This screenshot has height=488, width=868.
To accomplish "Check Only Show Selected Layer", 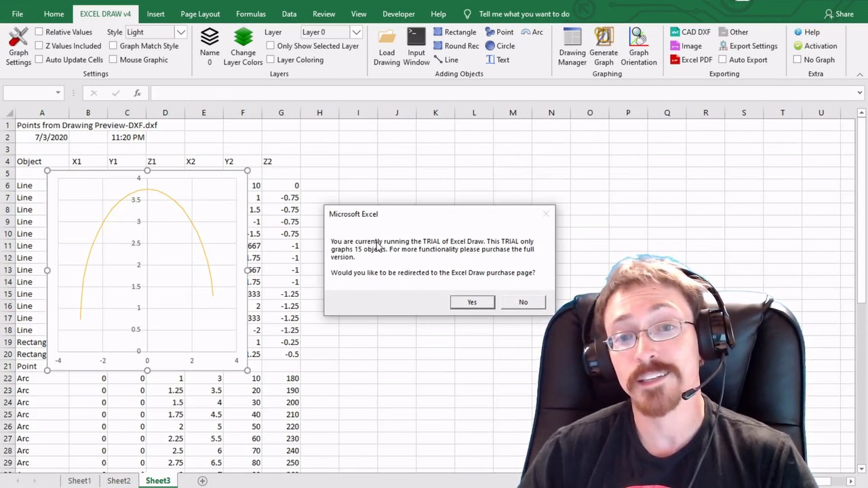I will click(271, 46).
